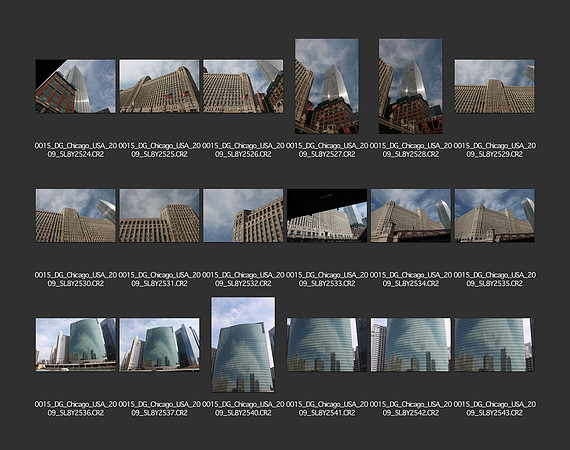Click filename label ending 5L8Y2525.CR2
The image size is (570, 450).
click(x=159, y=150)
